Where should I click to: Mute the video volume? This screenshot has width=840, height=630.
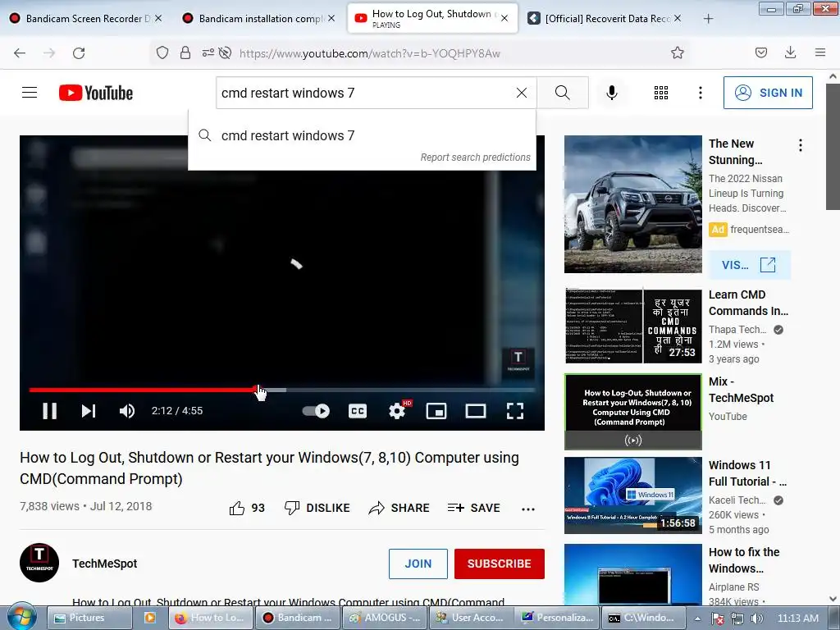tap(127, 411)
